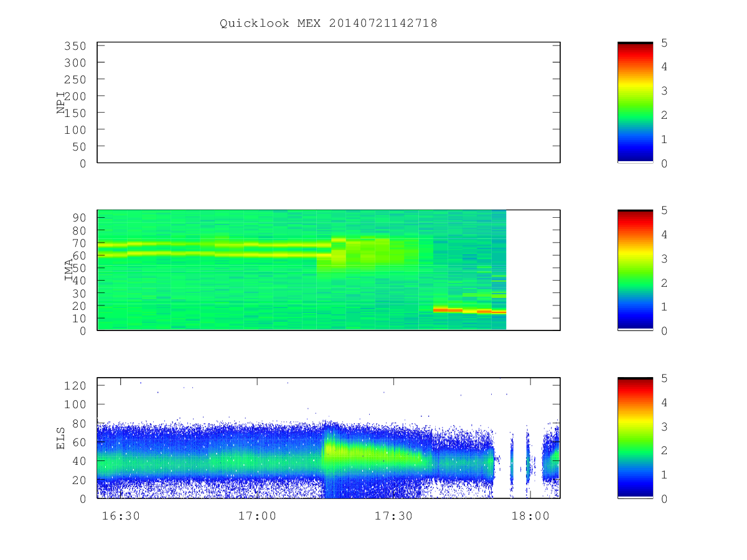This screenshot has width=747, height=560.
Task: Select the ELS axis label
Action: coord(61,438)
